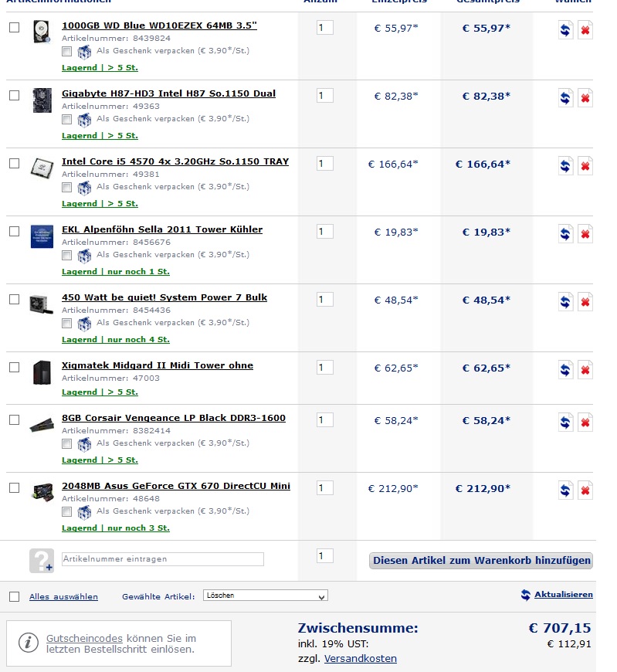Click gift box icon under WD Blue item
The width and height of the screenshot is (617, 672).
point(84,52)
